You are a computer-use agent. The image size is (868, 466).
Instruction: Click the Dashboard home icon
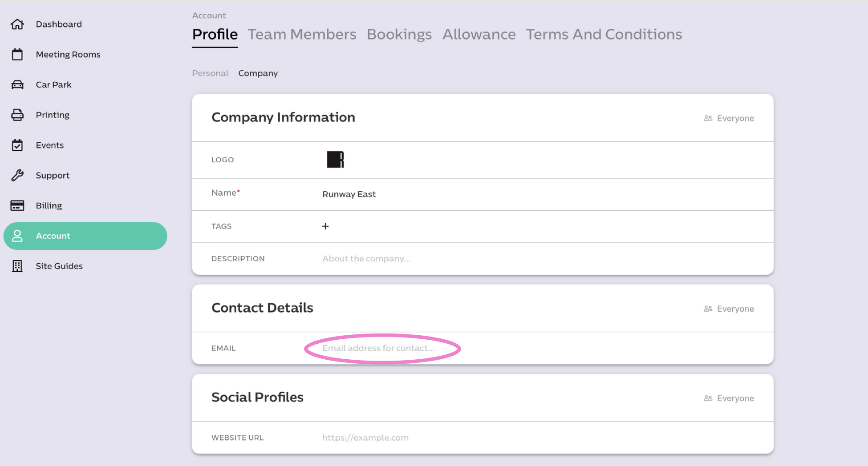click(x=17, y=24)
